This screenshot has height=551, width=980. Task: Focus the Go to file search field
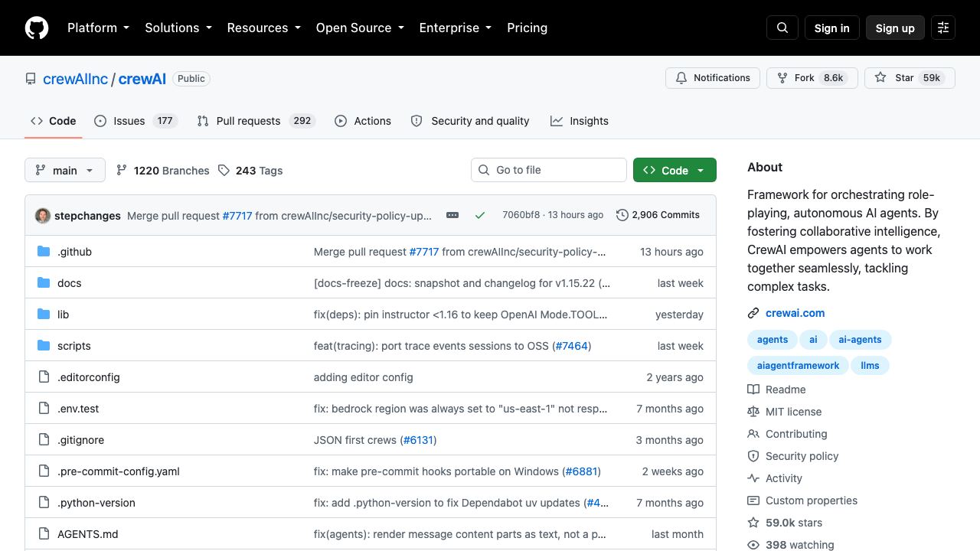point(549,170)
